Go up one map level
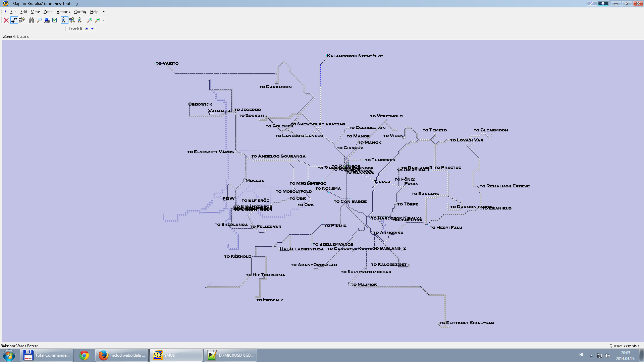The width and height of the screenshot is (644, 362). tap(87, 29)
